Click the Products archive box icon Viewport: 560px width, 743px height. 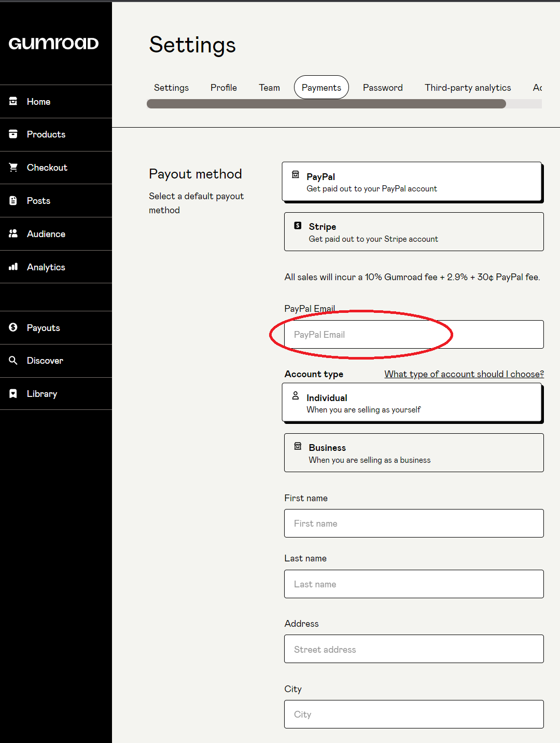(13, 134)
